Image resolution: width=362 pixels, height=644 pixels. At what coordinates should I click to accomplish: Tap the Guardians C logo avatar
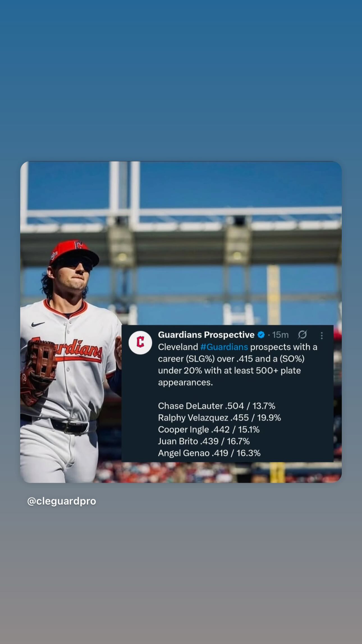[x=140, y=342]
